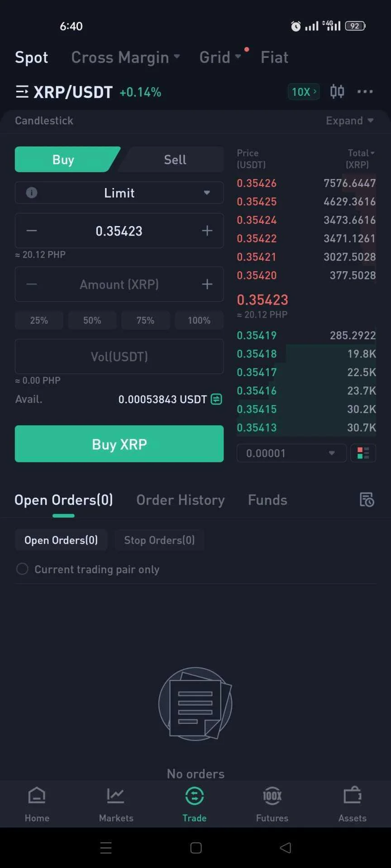The image size is (391, 868).
Task: Select the Stop Orders(0) filter
Action: coord(159,540)
